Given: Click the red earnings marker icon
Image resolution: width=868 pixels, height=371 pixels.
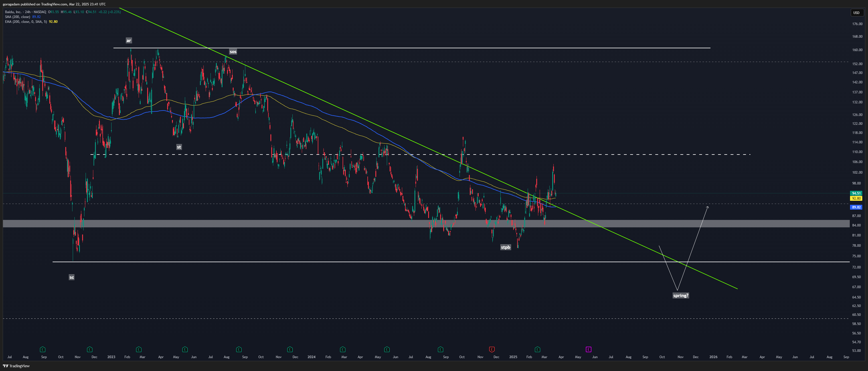Looking at the screenshot, I should coord(492,349).
